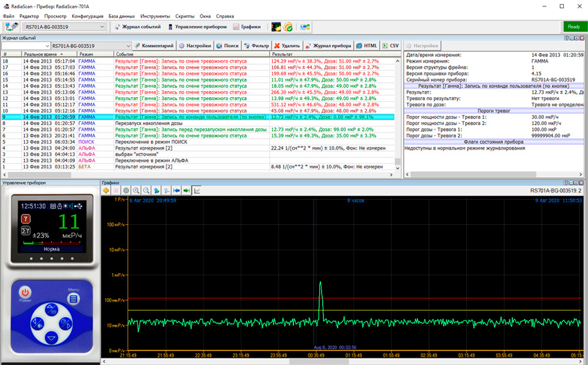Toggle the Управление прибором panel button
The height and width of the screenshot is (365, 588).
pos(197,27)
